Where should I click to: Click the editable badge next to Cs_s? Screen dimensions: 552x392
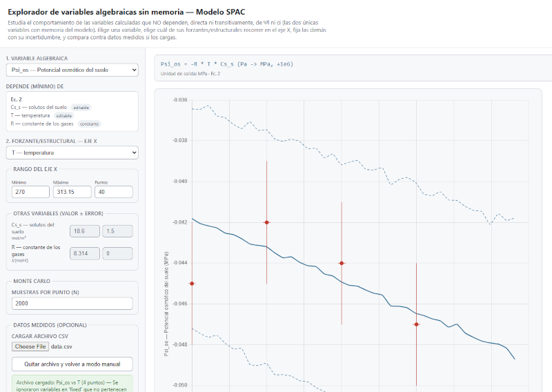81,108
